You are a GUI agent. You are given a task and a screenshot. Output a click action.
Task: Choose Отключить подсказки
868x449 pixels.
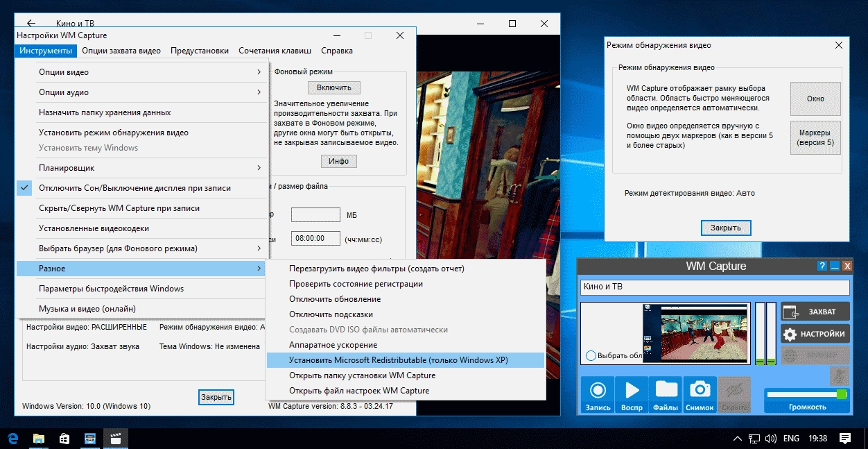[x=406, y=314]
